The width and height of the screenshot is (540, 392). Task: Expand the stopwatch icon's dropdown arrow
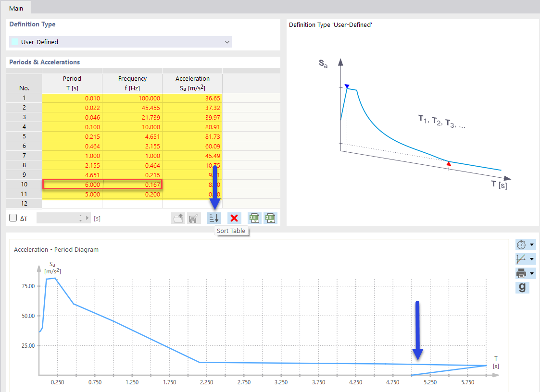pyautogui.click(x=532, y=245)
